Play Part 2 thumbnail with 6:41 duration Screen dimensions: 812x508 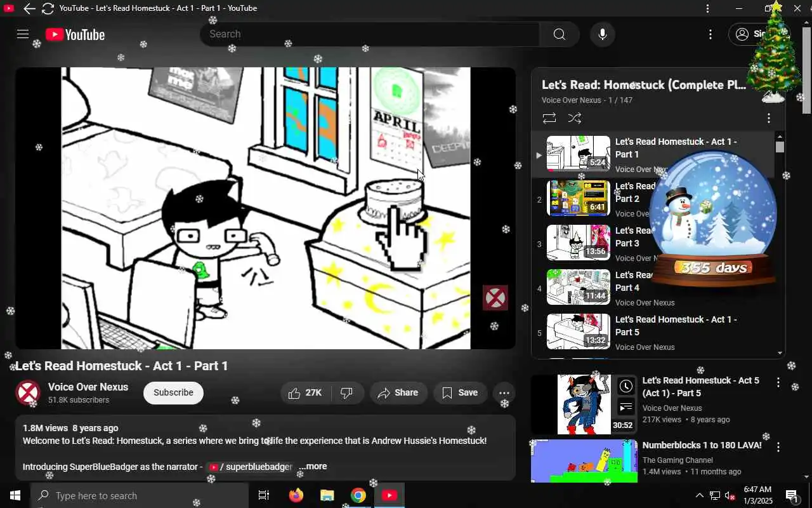coord(579,198)
